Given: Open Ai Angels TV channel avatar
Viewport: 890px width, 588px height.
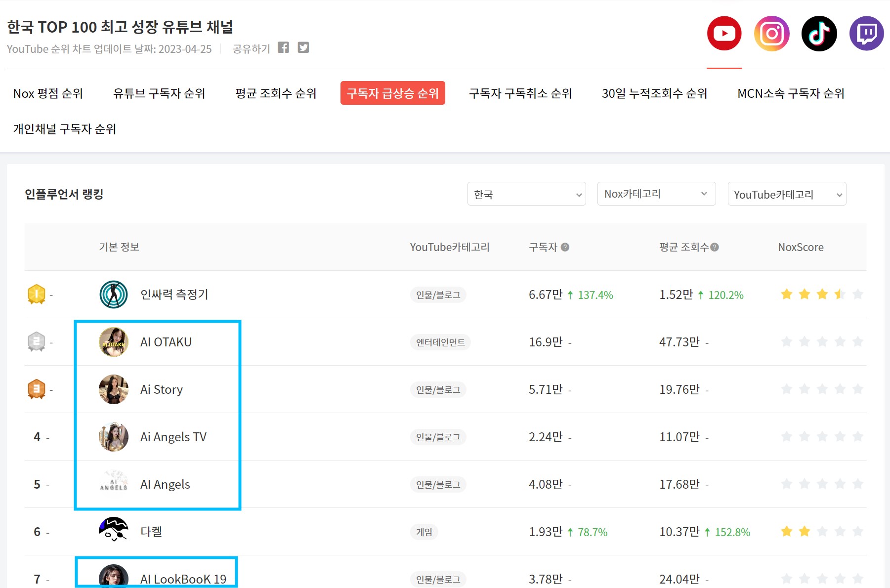Looking at the screenshot, I should 114,437.
